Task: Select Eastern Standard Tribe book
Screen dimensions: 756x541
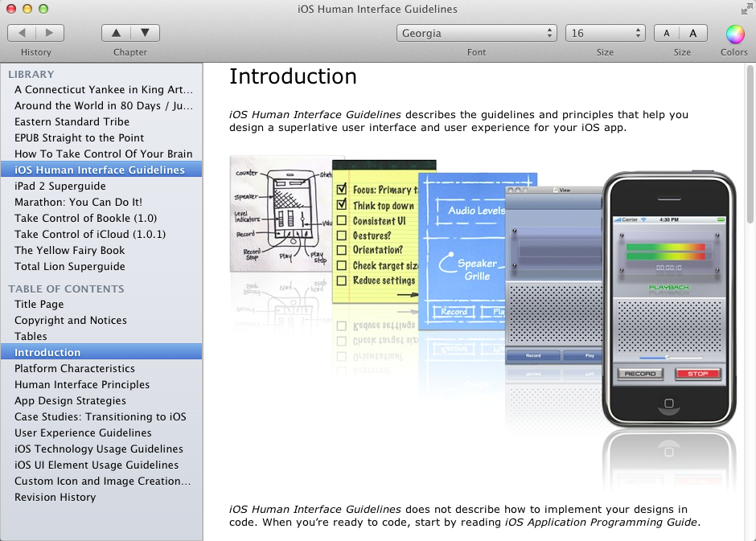Action: (x=101, y=121)
